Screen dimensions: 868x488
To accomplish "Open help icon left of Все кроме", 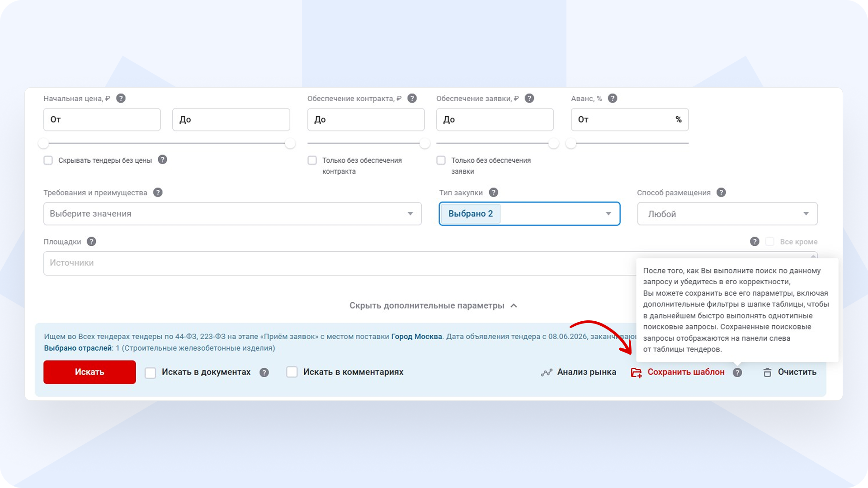I will pos(755,242).
